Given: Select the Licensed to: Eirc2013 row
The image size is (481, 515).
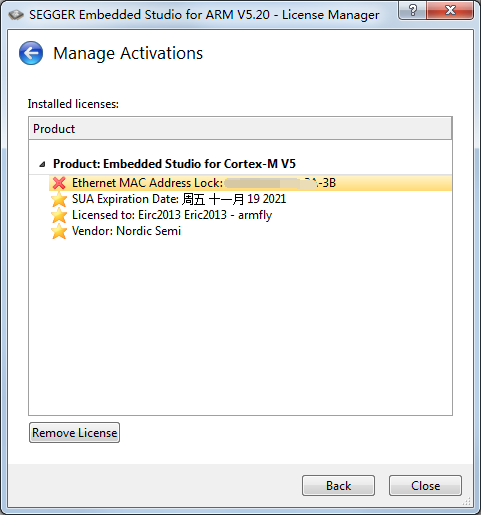Looking at the screenshot, I should [250, 215].
